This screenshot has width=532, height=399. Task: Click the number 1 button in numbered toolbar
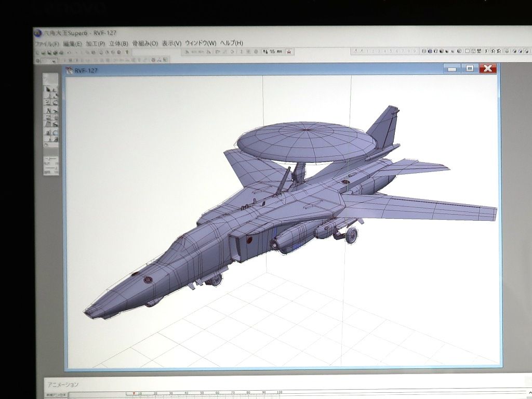tap(367, 51)
